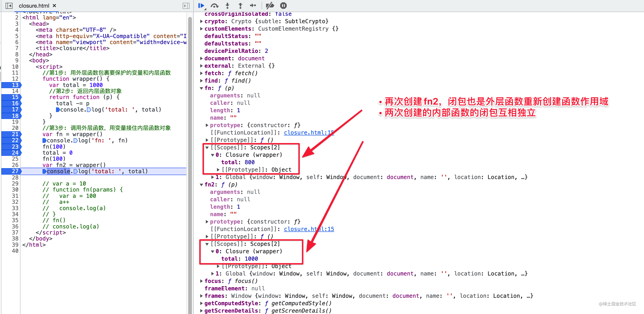Pause on exceptions button

283,6
